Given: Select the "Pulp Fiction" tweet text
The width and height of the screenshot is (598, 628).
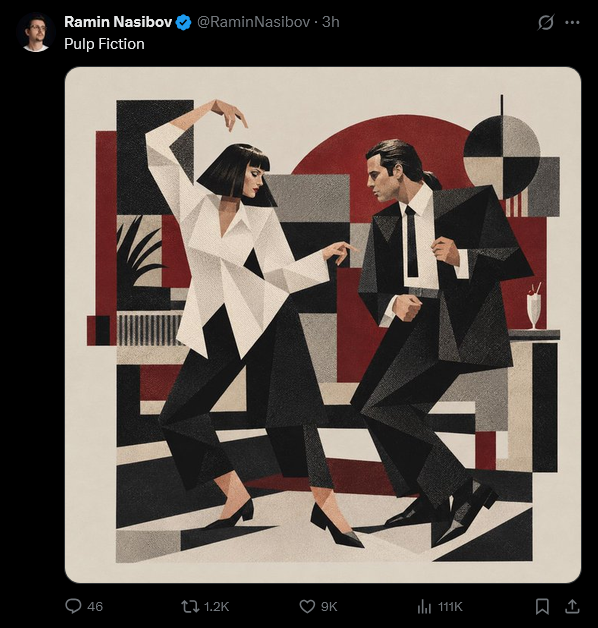Looking at the screenshot, I should point(104,44).
